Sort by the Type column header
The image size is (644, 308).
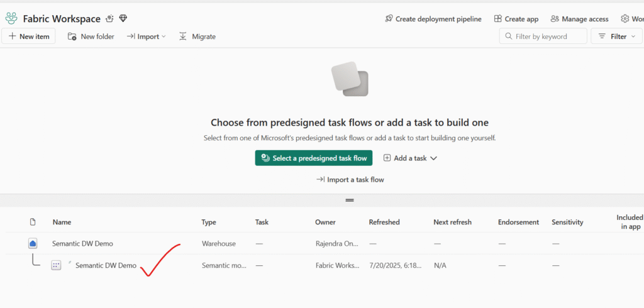pyautogui.click(x=209, y=222)
